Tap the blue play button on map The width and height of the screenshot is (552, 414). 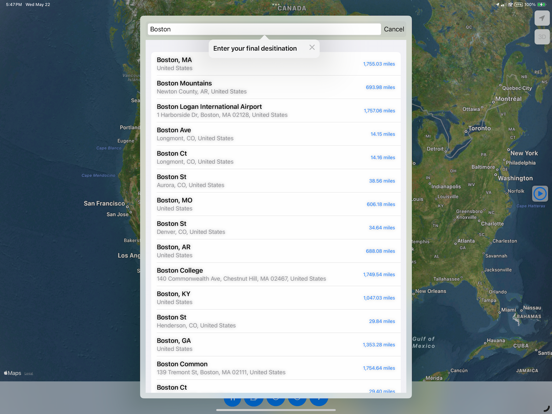click(x=540, y=193)
